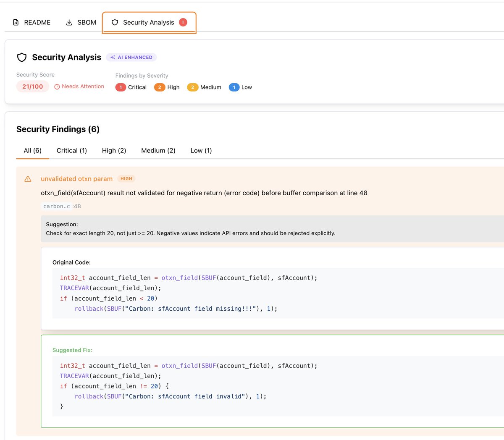This screenshot has width=504, height=440.
Task: Click the finding description about otxn_field(sfAccount)
Action: pos(204,193)
